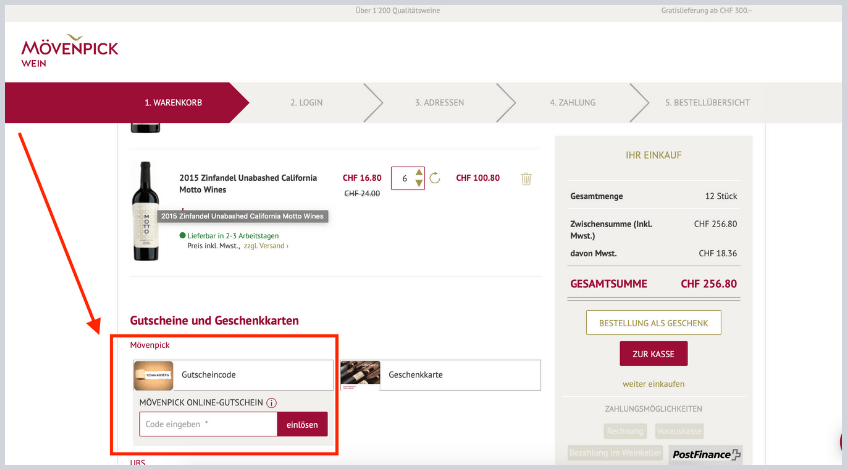The image size is (847, 470).
Task: Proceed with 'Zur Kasse' button
Action: point(654,354)
